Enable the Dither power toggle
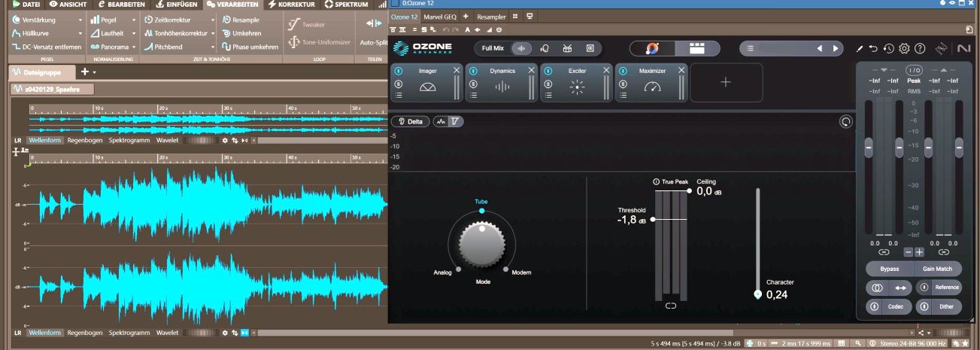The height and width of the screenshot is (350, 980). 924,306
